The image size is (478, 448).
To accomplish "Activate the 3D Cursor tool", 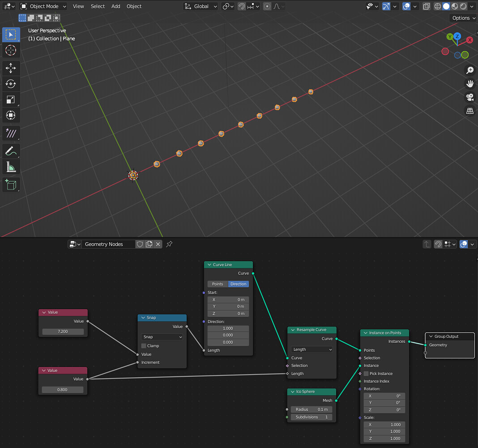I will [x=11, y=50].
